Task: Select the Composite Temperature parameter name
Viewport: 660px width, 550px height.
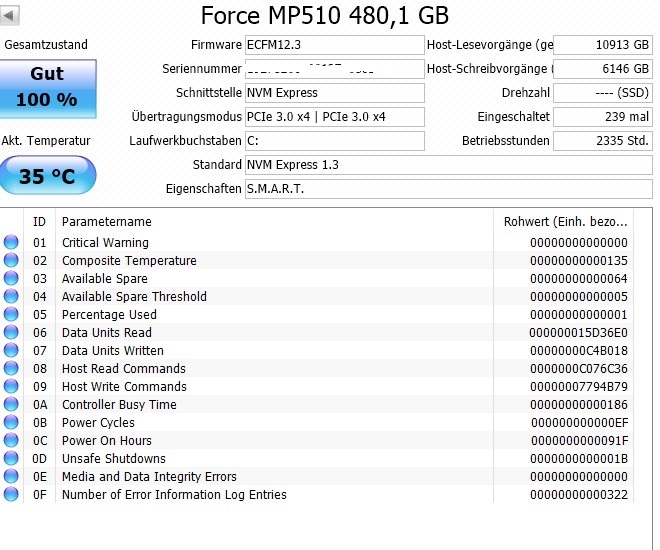Action: tap(129, 260)
